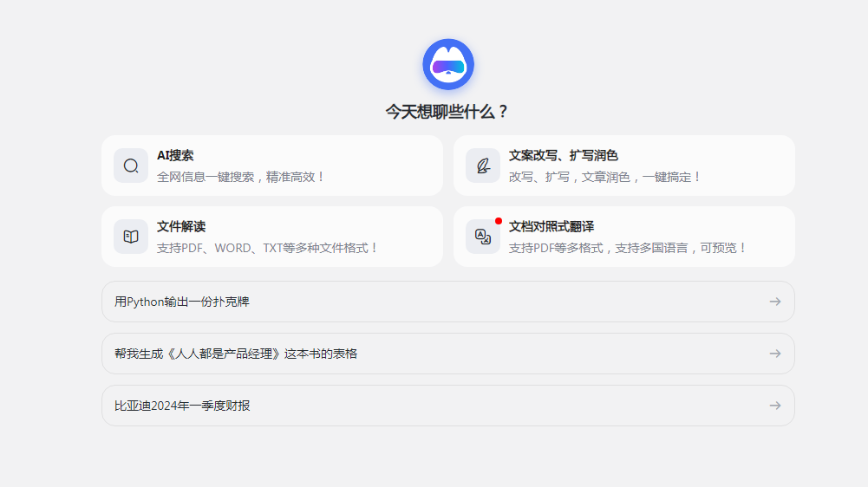Choose the 文档对照式翻译 card title
Viewport: 868px width, 487px height.
coord(551,227)
